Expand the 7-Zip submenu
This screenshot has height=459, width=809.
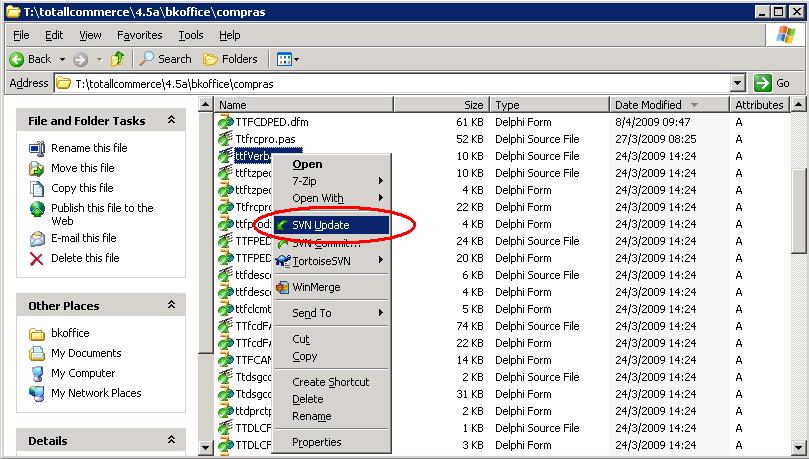(331, 182)
